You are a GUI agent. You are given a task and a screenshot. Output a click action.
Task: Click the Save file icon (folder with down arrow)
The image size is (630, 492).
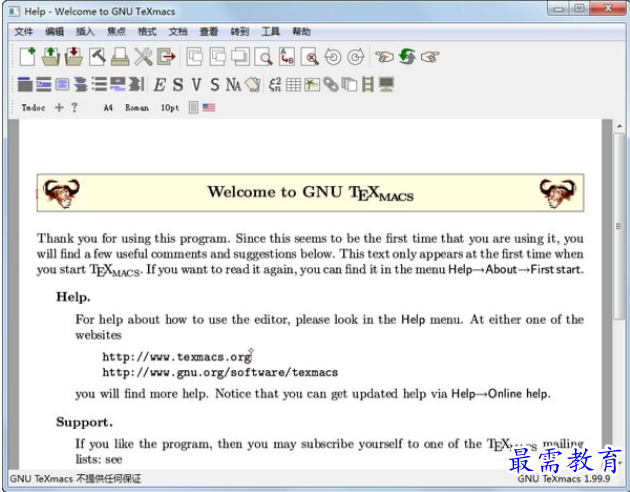click(74, 57)
